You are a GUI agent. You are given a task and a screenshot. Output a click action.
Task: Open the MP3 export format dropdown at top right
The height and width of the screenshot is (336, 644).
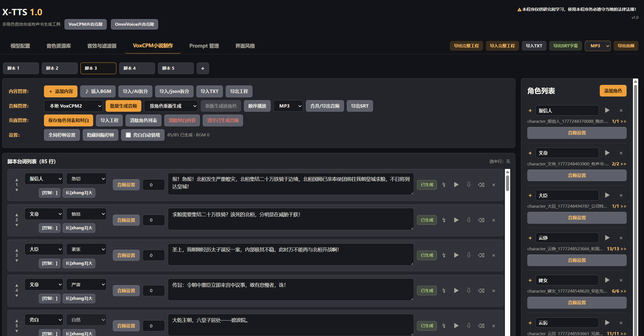pos(597,46)
